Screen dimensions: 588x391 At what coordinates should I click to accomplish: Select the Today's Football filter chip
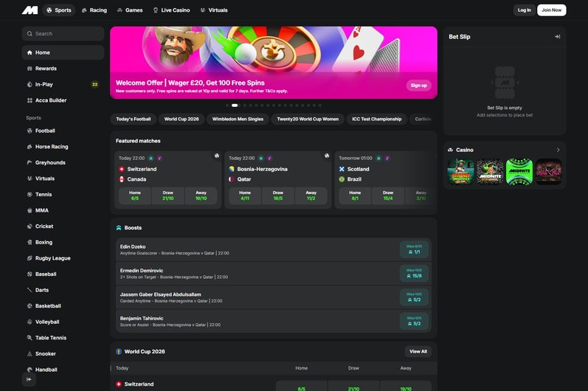tap(133, 120)
